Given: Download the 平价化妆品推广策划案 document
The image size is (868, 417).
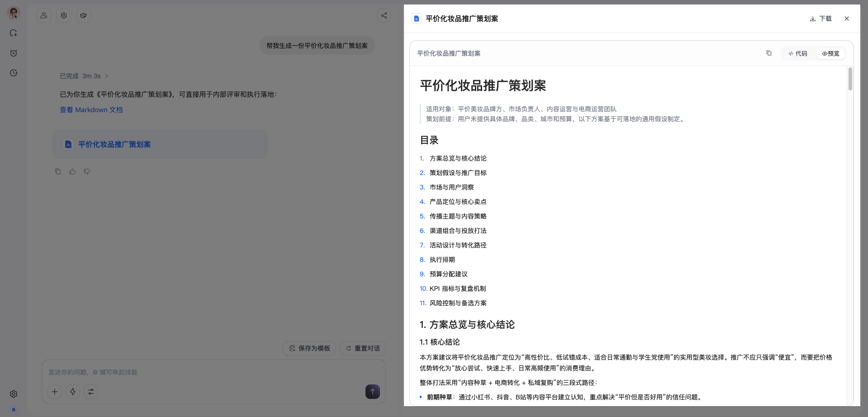Looking at the screenshot, I should (x=821, y=19).
